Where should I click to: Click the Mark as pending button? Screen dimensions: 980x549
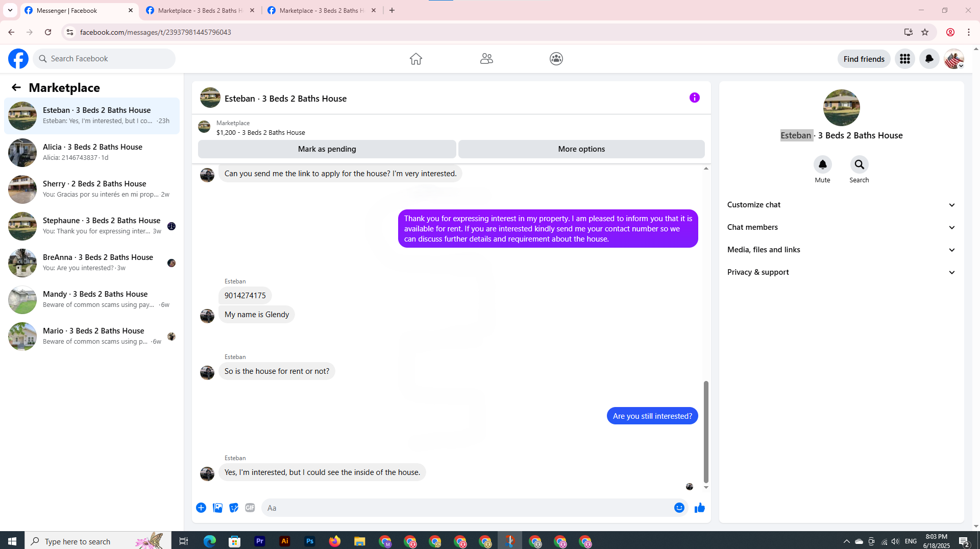[x=327, y=149]
